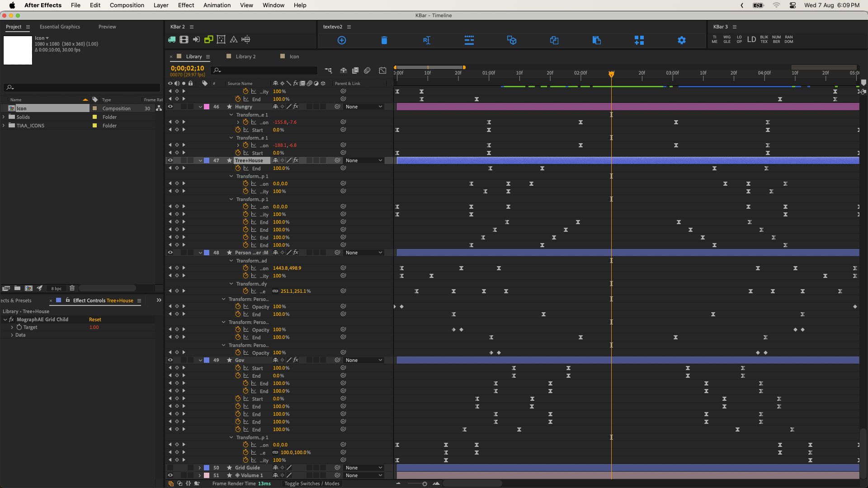Click the textevo2 trash delete icon
The width and height of the screenshot is (868, 488).
(384, 40)
